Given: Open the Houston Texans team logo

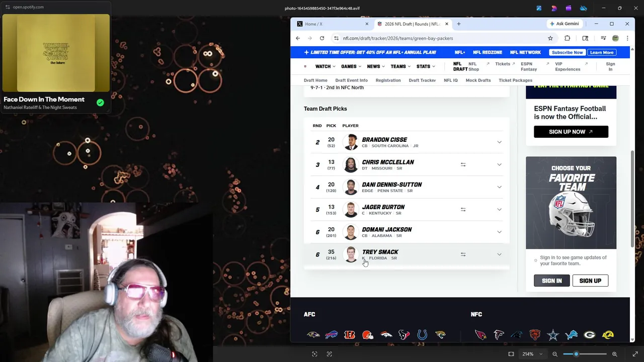Looking at the screenshot, I should 404,335.
